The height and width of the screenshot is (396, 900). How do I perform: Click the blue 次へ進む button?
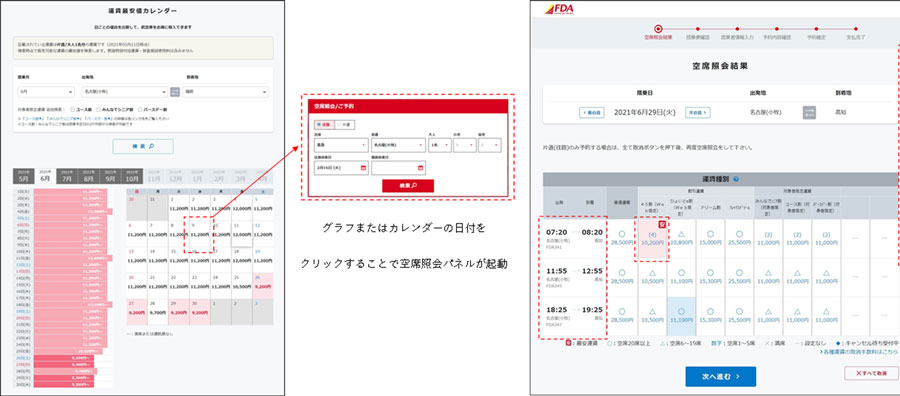(x=720, y=376)
